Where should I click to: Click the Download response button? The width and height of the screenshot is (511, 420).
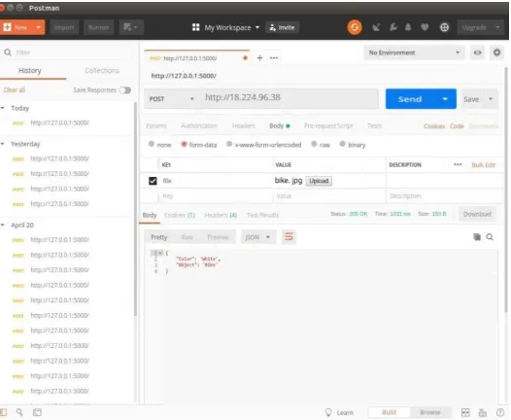pyautogui.click(x=477, y=214)
